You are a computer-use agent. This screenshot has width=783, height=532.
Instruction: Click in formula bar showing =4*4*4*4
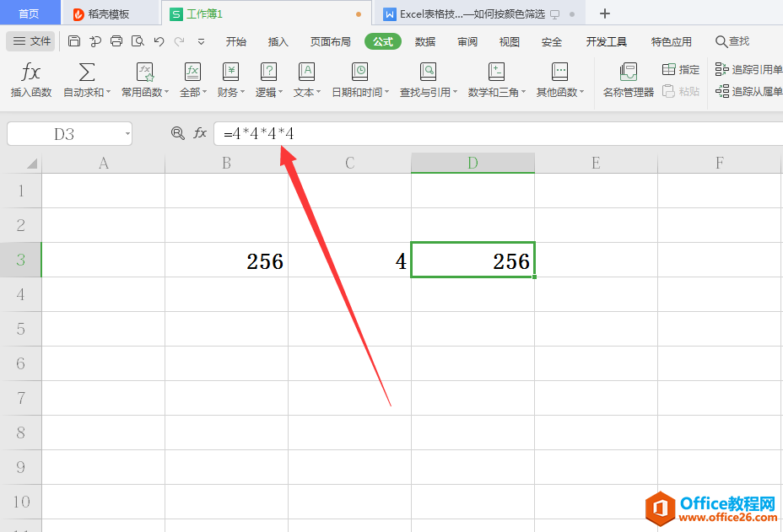coord(498,133)
